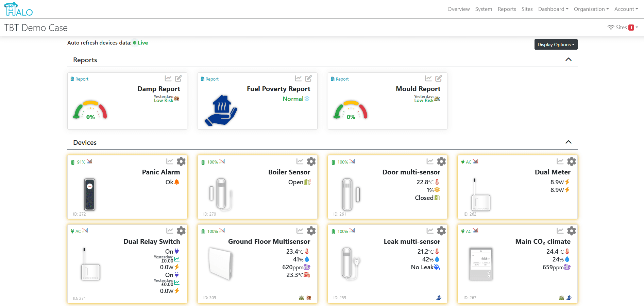Screen dimensions: 644x306
Task: Open the chart icon on Door multi-sensor
Action: [430, 162]
